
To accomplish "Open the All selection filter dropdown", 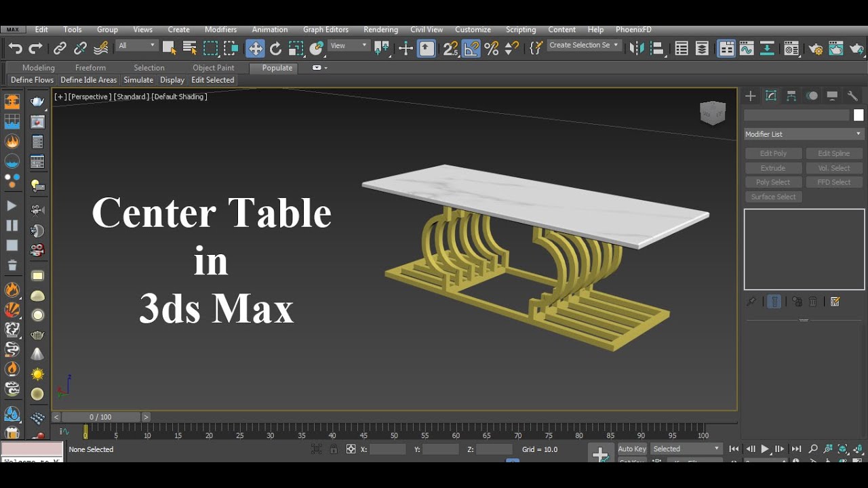I will point(136,45).
